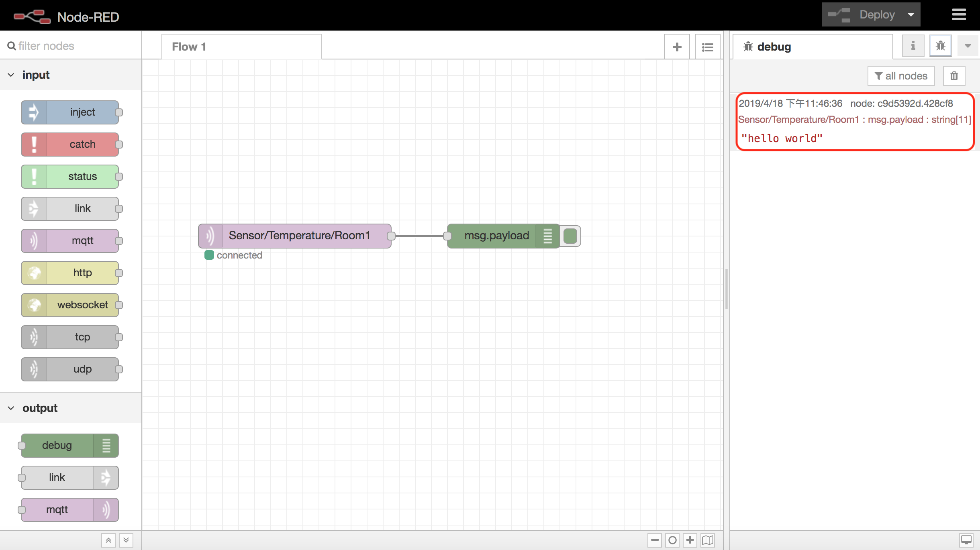This screenshot has height=550, width=980.
Task: Toggle the navigator map view
Action: (x=708, y=540)
